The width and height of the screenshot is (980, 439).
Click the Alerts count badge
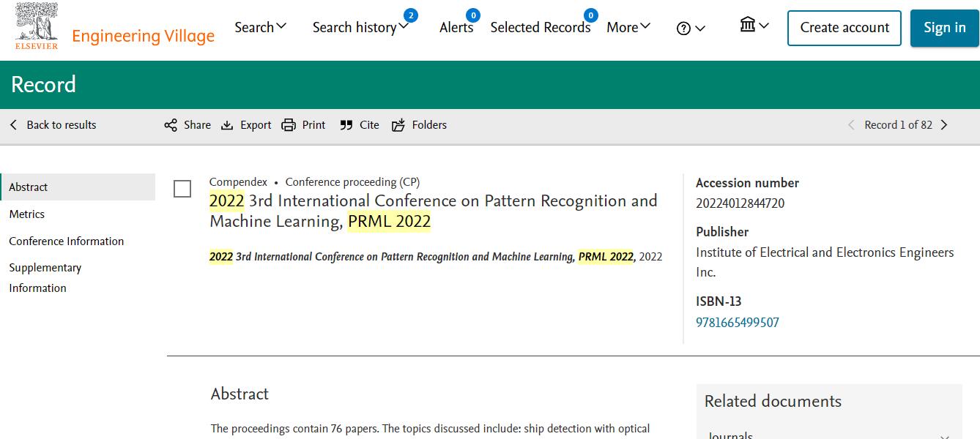pyautogui.click(x=473, y=15)
